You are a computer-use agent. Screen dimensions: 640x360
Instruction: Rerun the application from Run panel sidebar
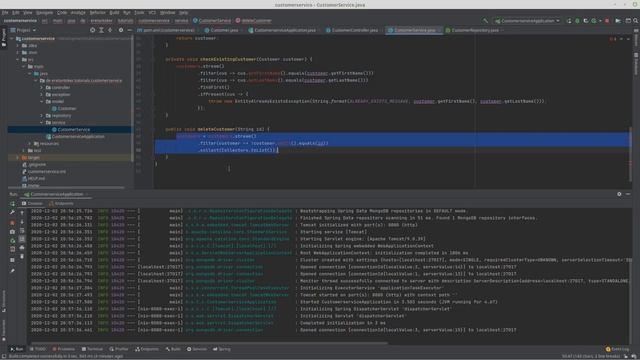(12, 203)
